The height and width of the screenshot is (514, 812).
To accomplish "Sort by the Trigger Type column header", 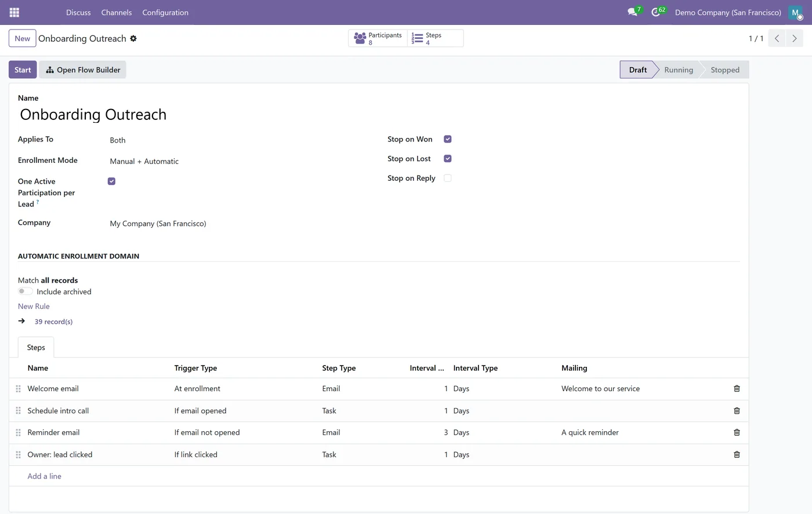I will click(195, 368).
